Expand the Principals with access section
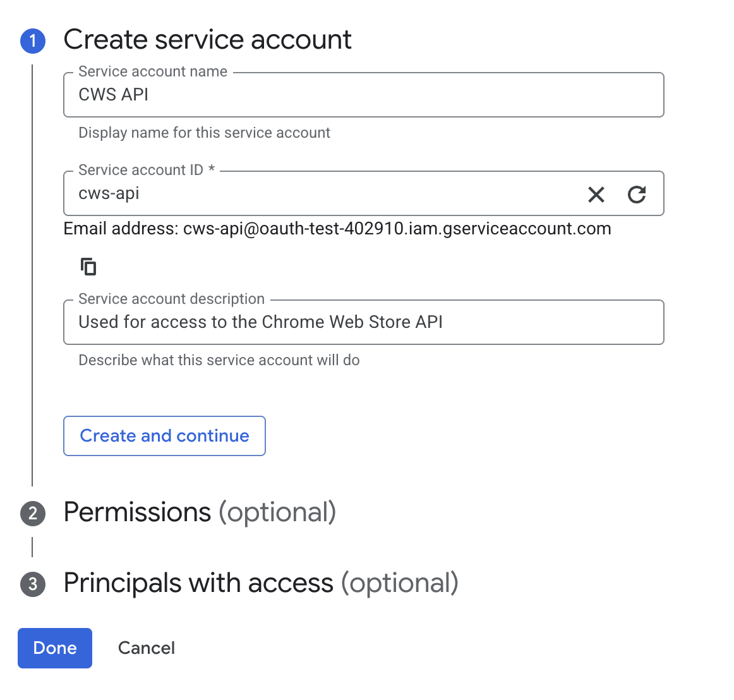The width and height of the screenshot is (734, 700). click(261, 583)
